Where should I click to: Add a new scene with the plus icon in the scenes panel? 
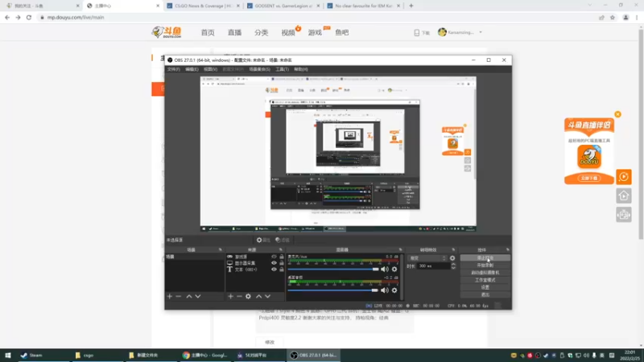point(170,296)
